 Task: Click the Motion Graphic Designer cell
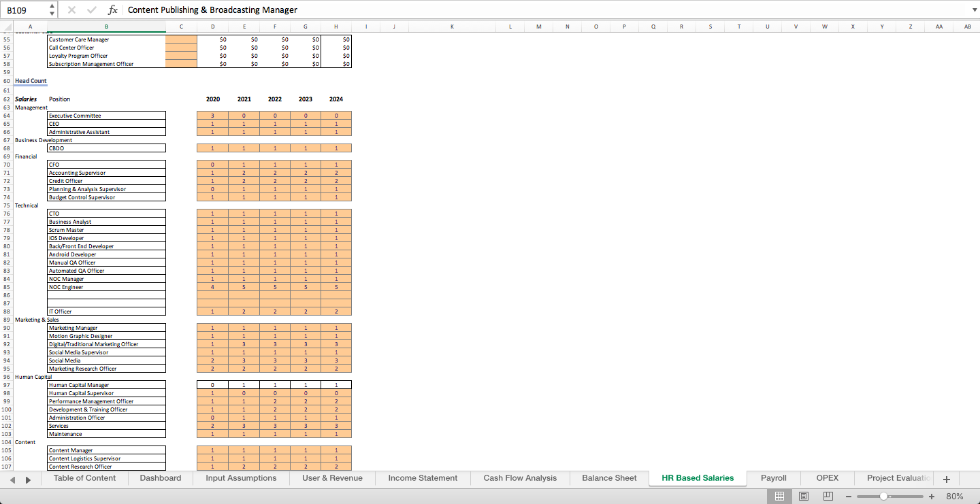(106, 336)
